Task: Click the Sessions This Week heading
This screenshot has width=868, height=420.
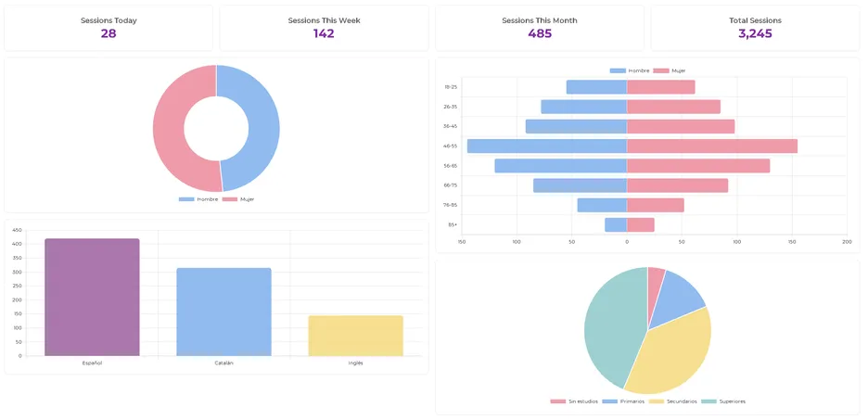Action: point(324,20)
